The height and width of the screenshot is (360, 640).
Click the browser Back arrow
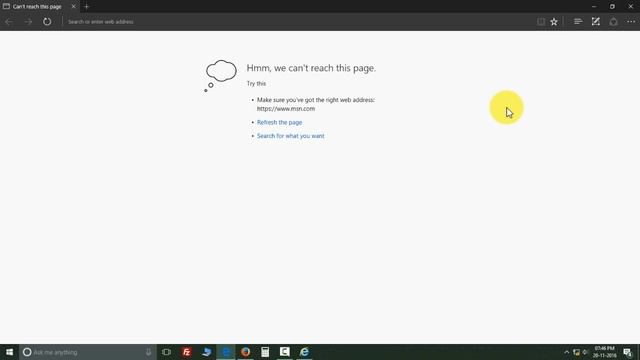pyautogui.click(x=9, y=22)
